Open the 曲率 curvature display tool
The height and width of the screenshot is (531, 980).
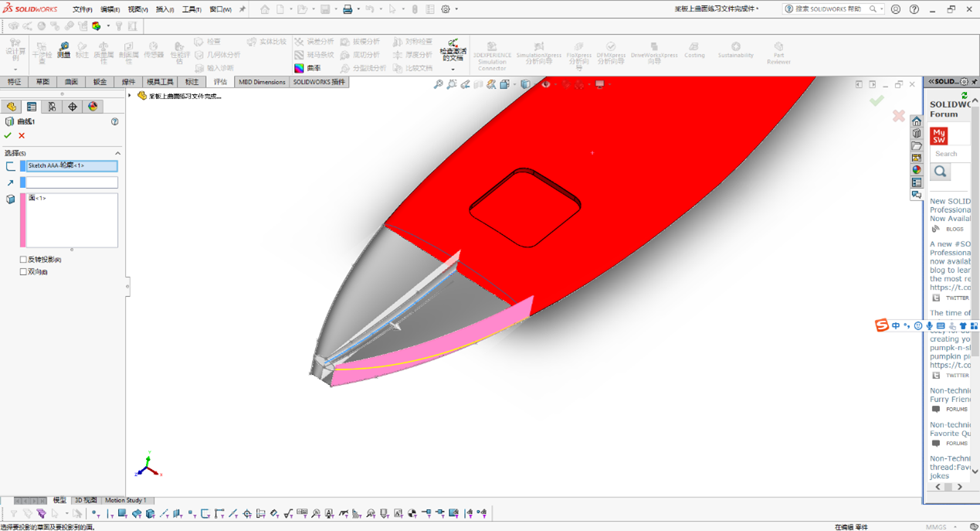307,68
